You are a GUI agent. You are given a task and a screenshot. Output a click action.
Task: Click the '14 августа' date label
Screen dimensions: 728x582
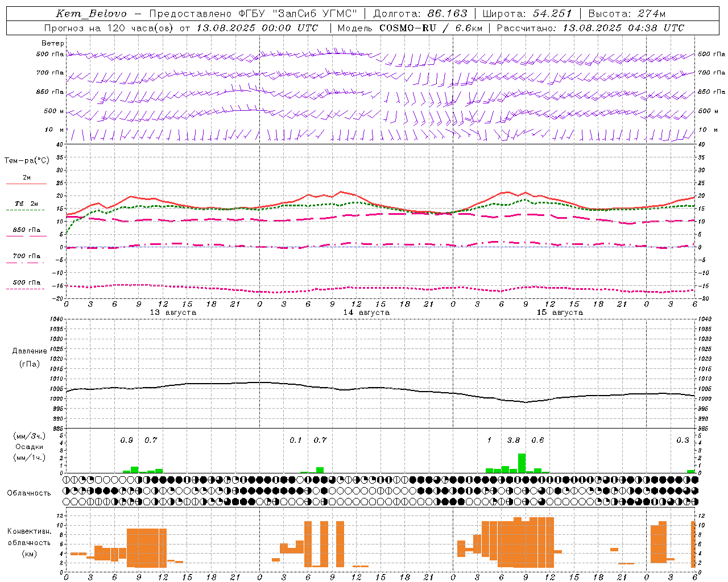pos(366,313)
